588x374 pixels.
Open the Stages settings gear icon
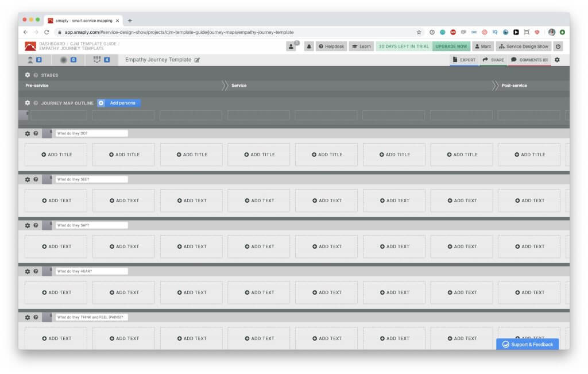pos(27,75)
